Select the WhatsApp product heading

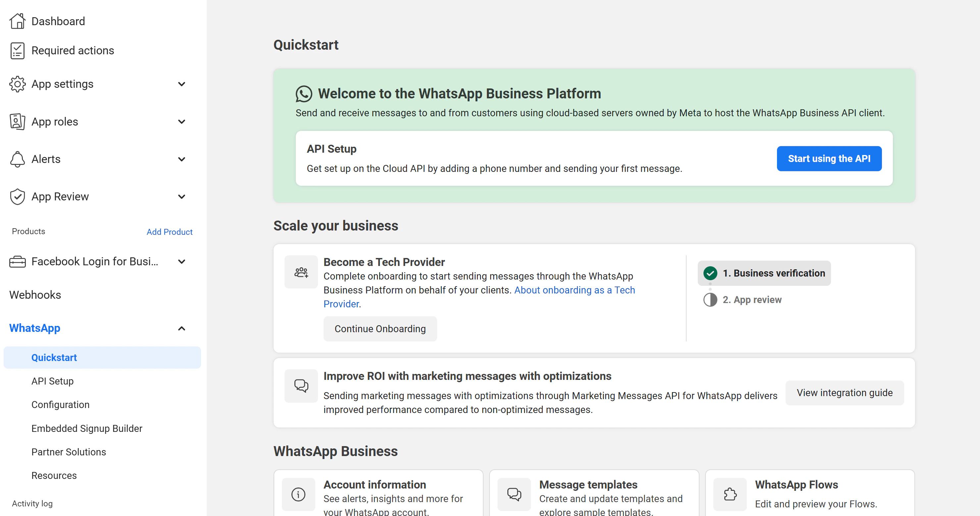click(35, 329)
